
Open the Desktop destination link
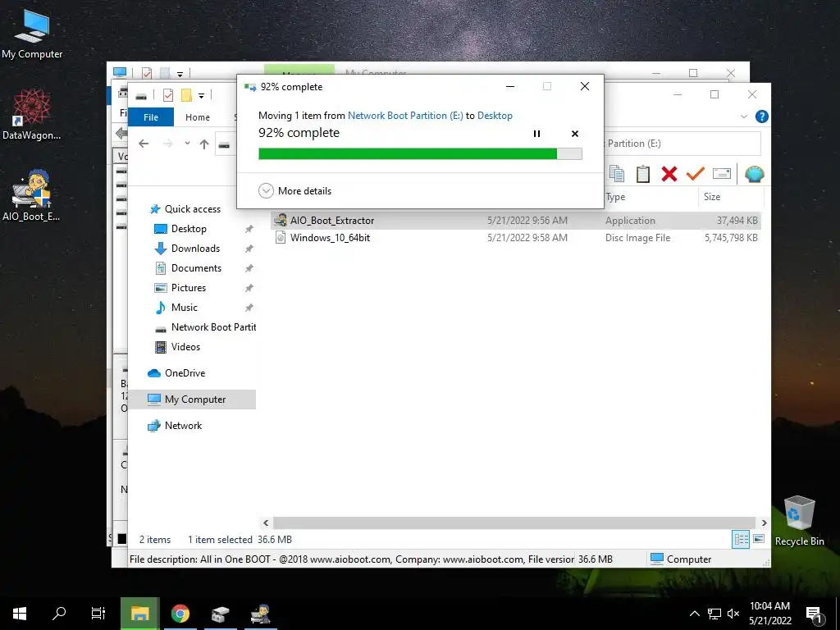495,115
